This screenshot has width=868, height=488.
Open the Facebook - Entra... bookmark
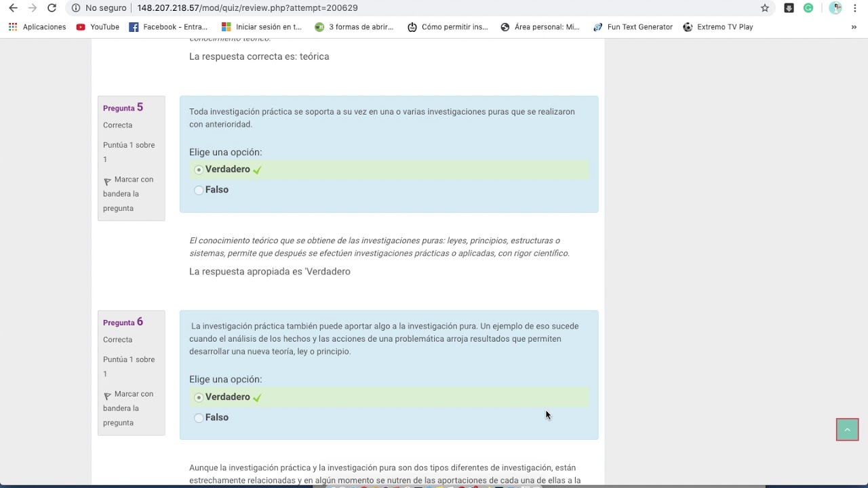(168, 27)
